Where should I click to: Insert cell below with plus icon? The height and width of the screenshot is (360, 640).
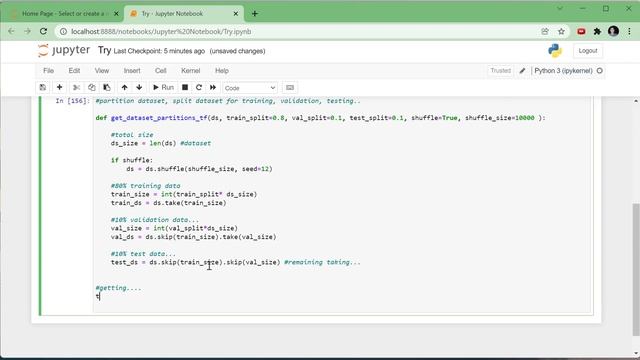click(60, 88)
